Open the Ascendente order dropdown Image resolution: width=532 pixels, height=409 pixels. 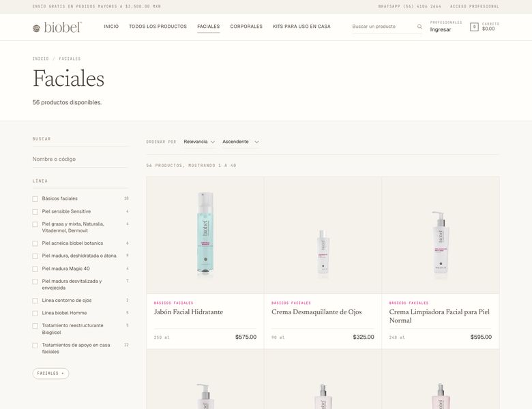click(241, 142)
